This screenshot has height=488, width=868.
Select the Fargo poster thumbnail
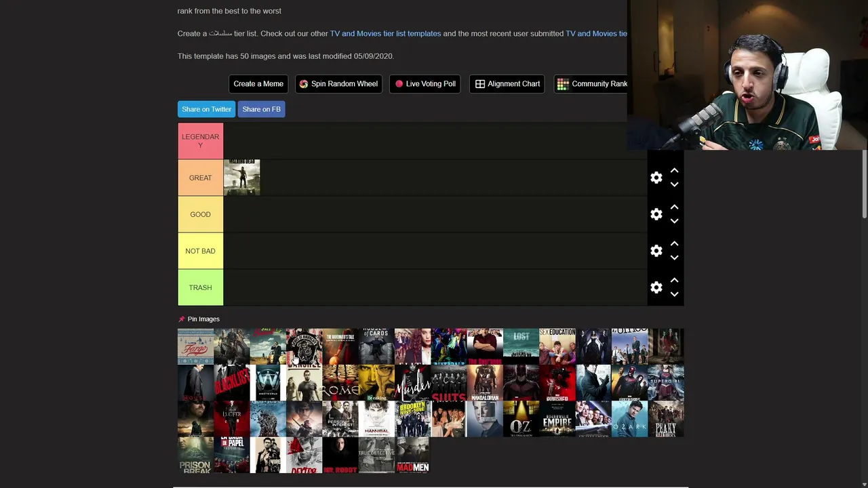pyautogui.click(x=195, y=346)
